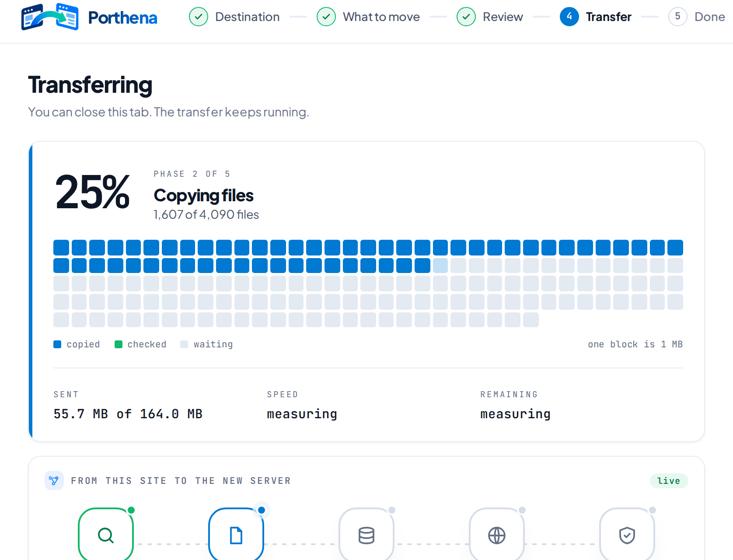Click the PHASE 2 OF 5 label
Viewport: 733px width, 560px height.
point(192,174)
